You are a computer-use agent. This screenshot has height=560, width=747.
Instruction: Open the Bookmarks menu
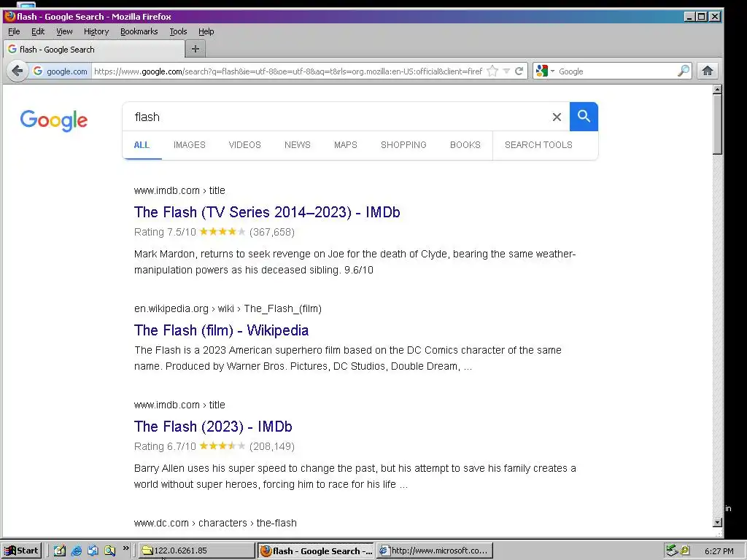[139, 31]
